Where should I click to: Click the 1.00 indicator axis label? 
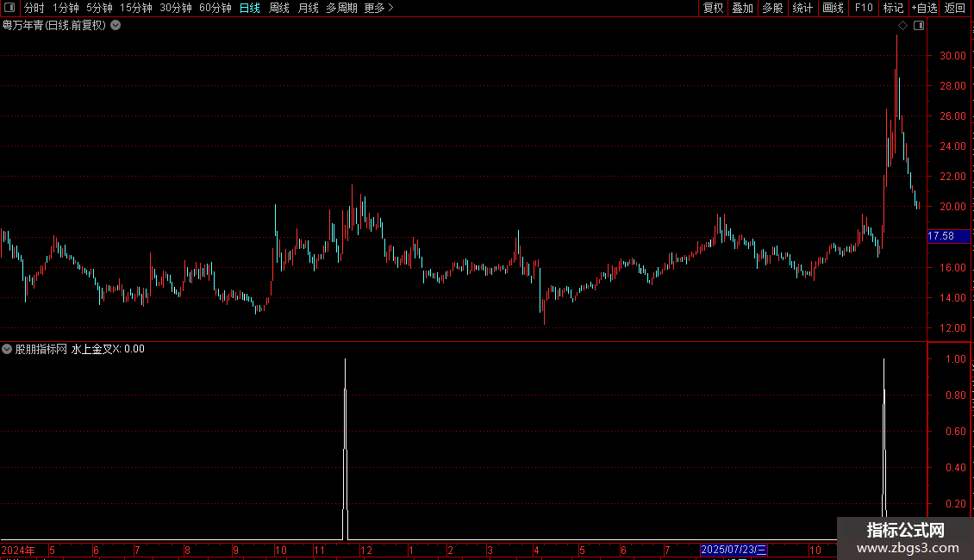955,359
